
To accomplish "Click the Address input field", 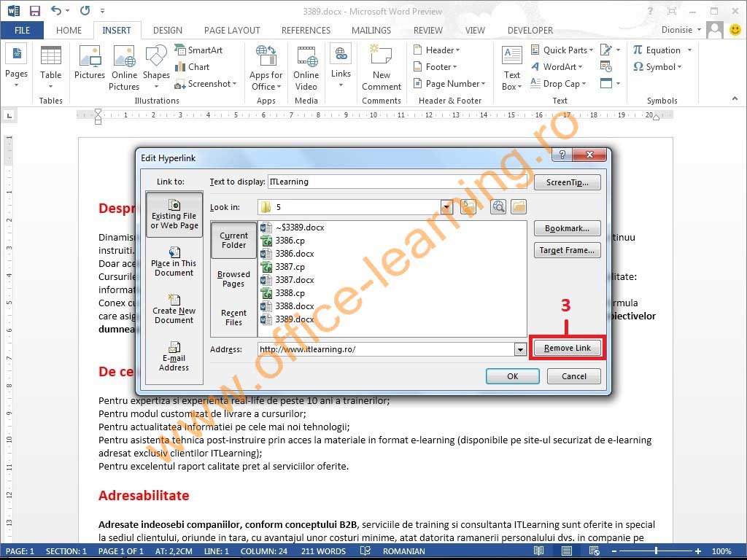I will pyautogui.click(x=386, y=349).
